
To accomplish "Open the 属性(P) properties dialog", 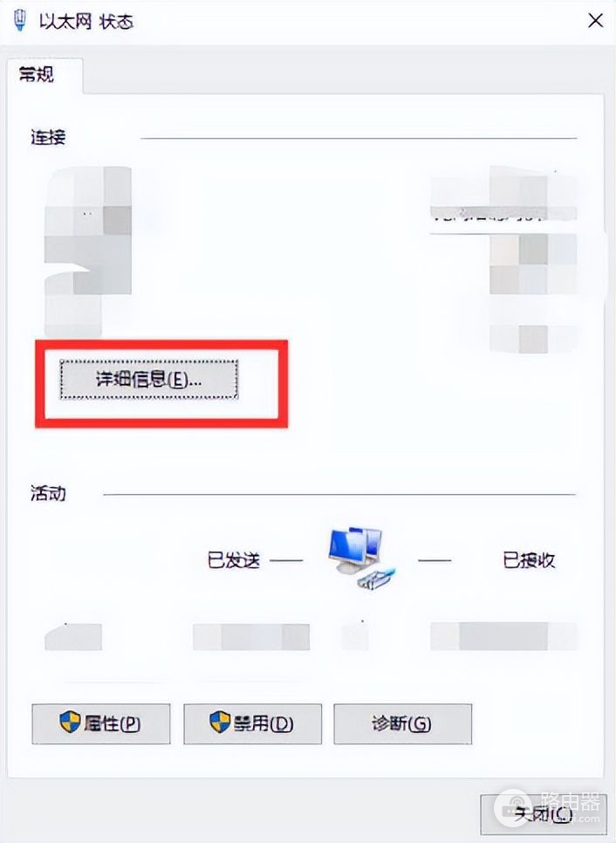I will click(x=101, y=723).
